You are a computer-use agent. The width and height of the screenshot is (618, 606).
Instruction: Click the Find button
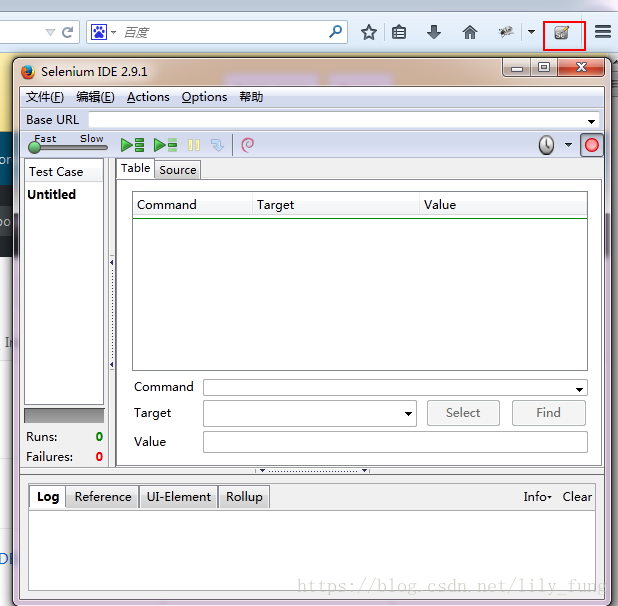pyautogui.click(x=548, y=413)
